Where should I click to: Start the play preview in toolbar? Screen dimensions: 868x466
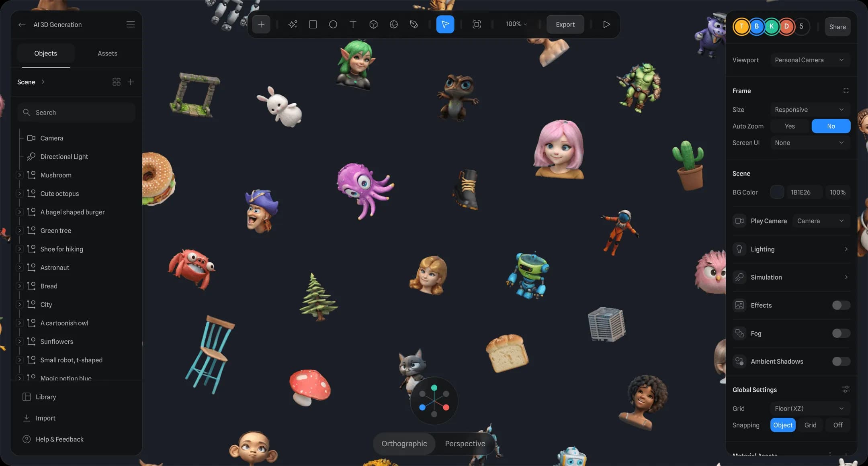[x=606, y=25]
